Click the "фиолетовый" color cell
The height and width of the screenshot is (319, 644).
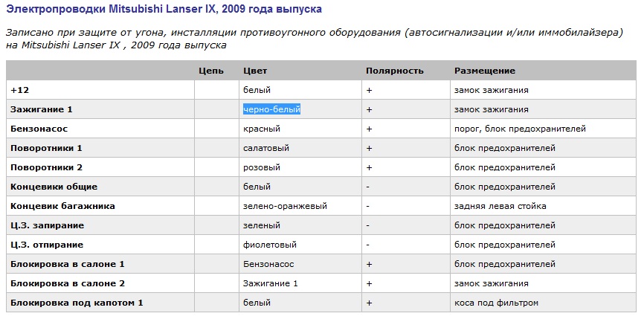[x=270, y=245]
